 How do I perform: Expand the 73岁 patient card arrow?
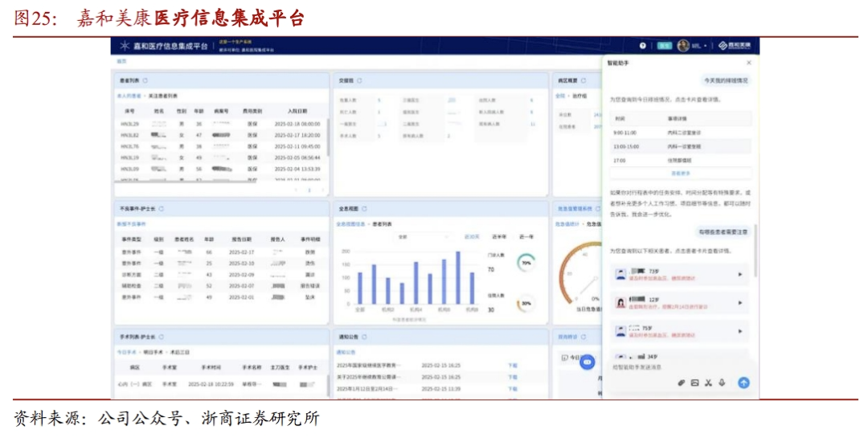click(740, 274)
